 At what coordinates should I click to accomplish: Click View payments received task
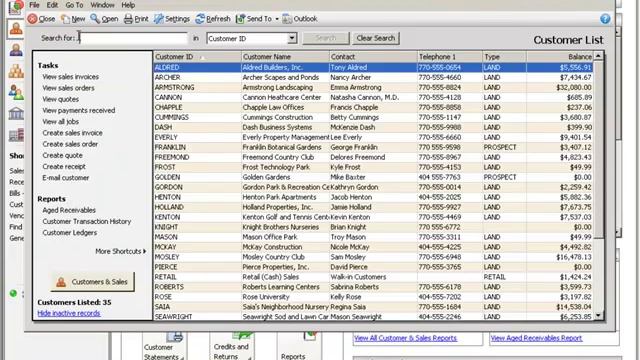79,111
